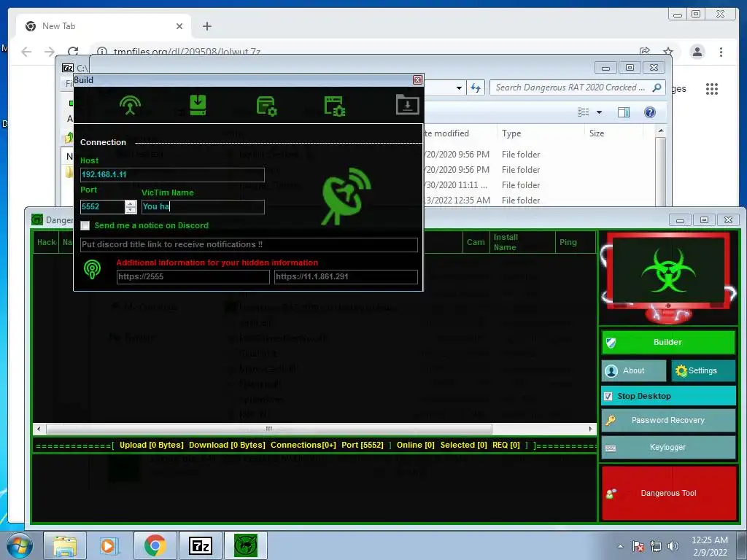Click the refresh arrows button in explorer
Image resolution: width=747 pixels, height=560 pixels.
(476, 87)
